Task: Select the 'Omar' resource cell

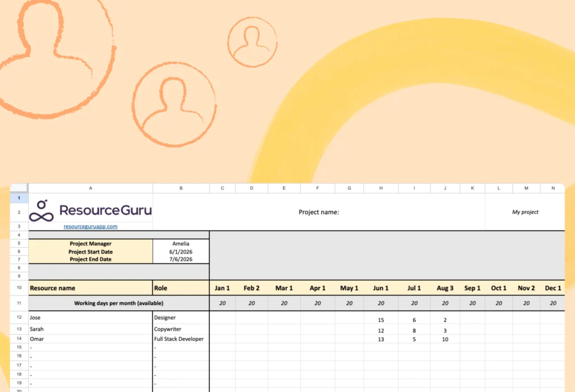Action: coord(90,339)
